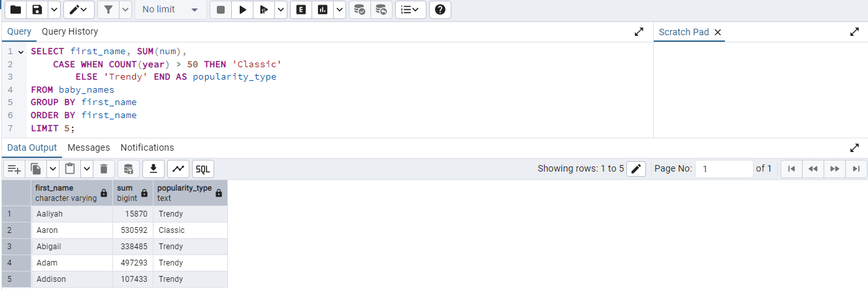Image resolution: width=868 pixels, height=291 pixels.
Task: Place cursor on LIMIT 5 line
Action: (53, 128)
